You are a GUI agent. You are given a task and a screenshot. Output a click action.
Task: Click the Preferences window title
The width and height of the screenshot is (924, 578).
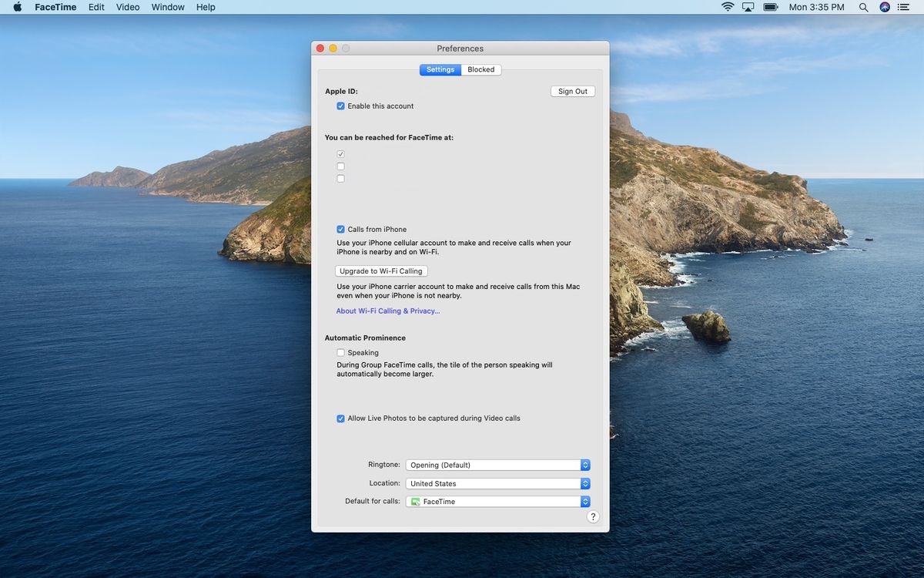click(x=460, y=49)
